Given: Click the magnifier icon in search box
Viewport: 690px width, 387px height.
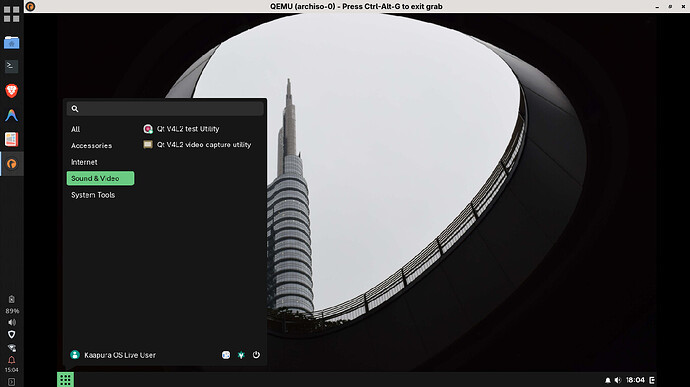Looking at the screenshot, I should 75,108.
